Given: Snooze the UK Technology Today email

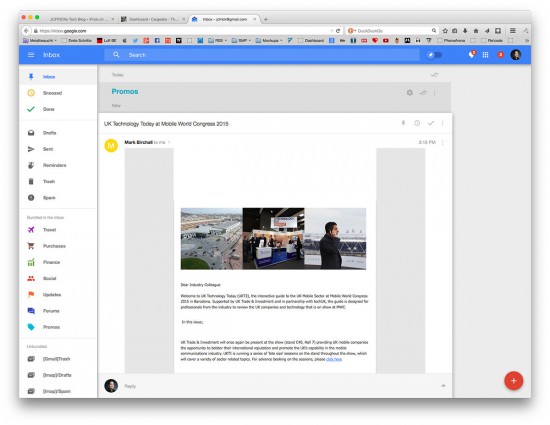Looking at the screenshot, I should [417, 123].
